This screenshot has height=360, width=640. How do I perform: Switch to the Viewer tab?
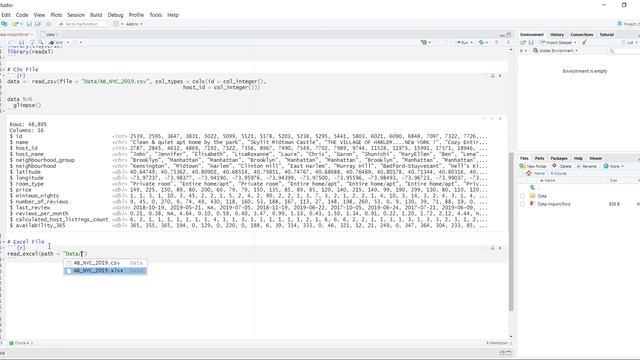[x=595, y=158]
